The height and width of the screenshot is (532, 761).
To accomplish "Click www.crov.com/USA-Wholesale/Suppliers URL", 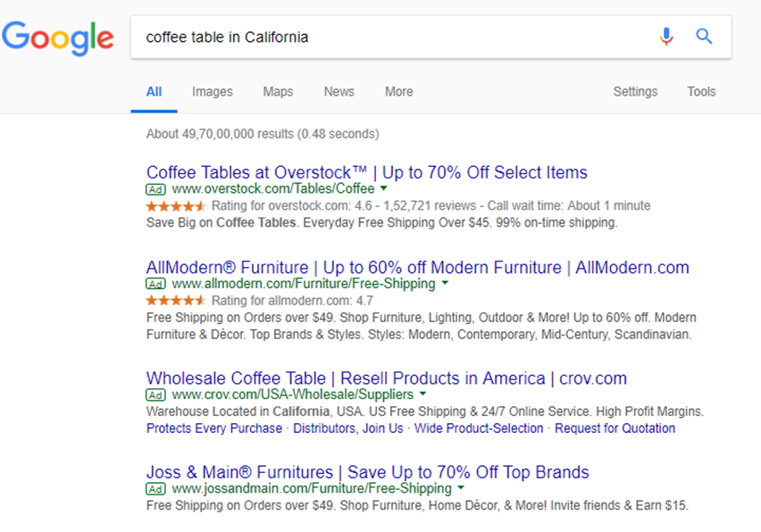I will 293,395.
